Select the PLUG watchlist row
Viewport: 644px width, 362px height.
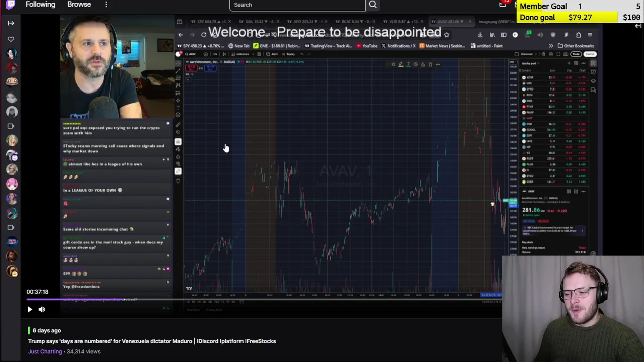click(554, 164)
